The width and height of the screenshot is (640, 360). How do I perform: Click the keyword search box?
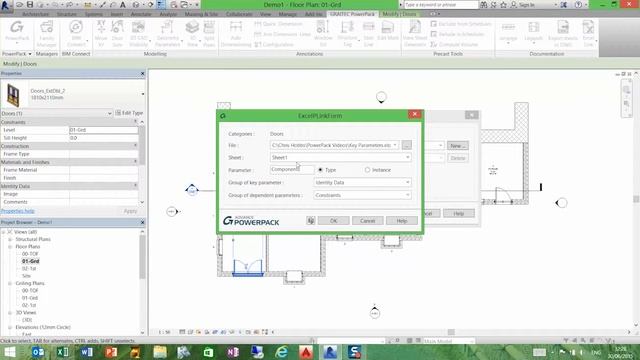pos(441,4)
